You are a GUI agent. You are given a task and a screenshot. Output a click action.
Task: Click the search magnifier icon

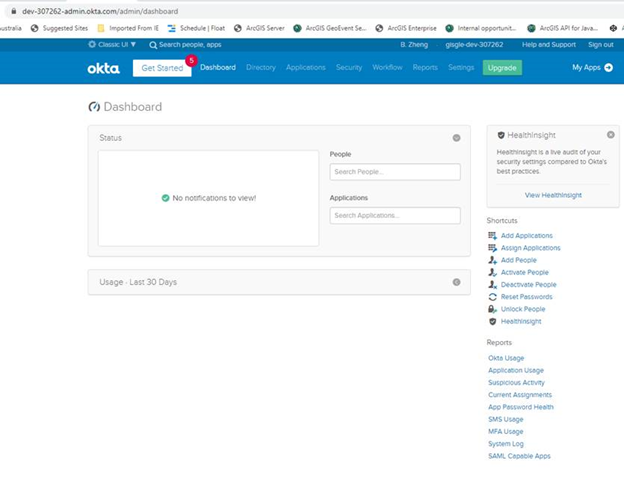click(153, 45)
